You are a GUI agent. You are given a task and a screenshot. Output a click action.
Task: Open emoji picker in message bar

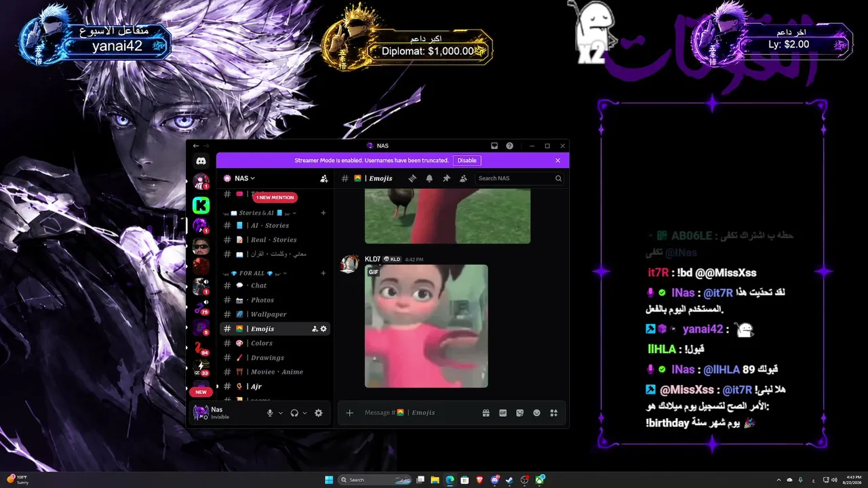[537, 413]
